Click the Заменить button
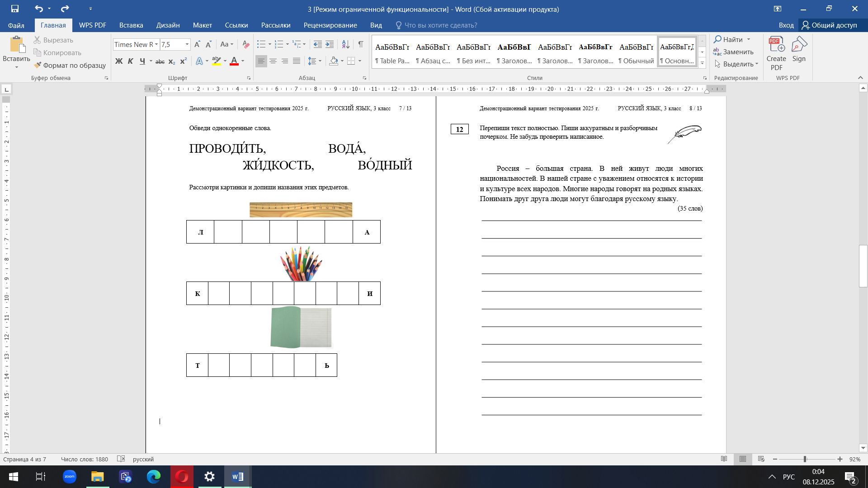 [x=733, y=52]
